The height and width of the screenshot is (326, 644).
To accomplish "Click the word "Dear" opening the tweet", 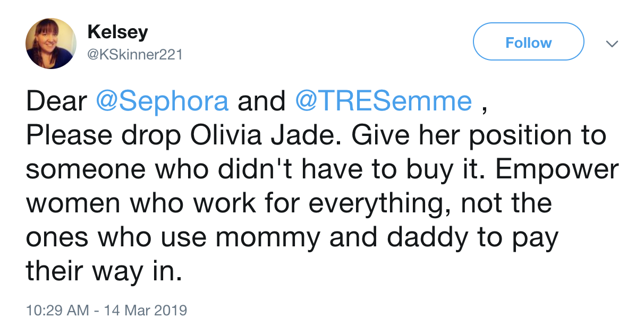I will [56, 101].
